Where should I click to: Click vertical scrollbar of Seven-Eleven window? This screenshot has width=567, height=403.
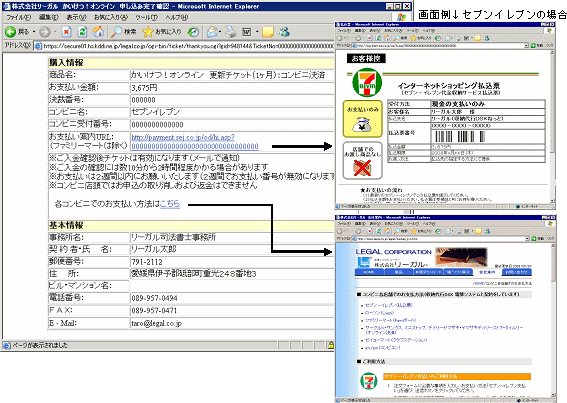pos(552,127)
